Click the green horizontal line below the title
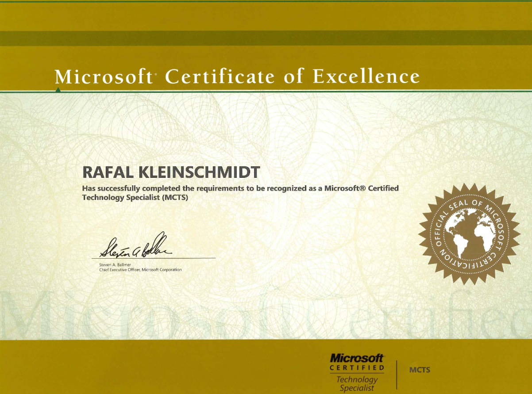 (x=266, y=92)
